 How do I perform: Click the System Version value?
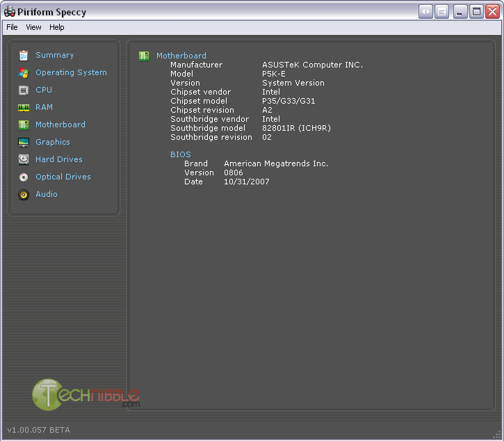pyautogui.click(x=293, y=83)
